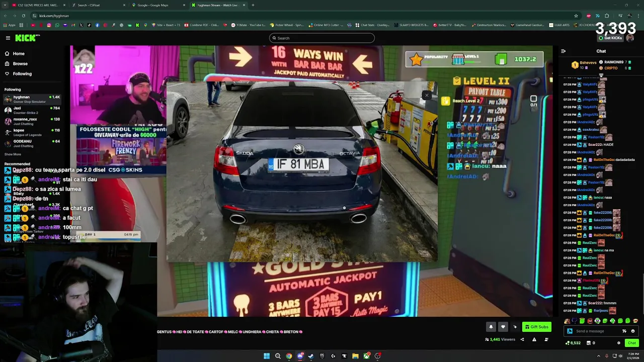Report the stream with warning icon
Image resolution: width=644 pixels, height=362 pixels.
click(534, 339)
